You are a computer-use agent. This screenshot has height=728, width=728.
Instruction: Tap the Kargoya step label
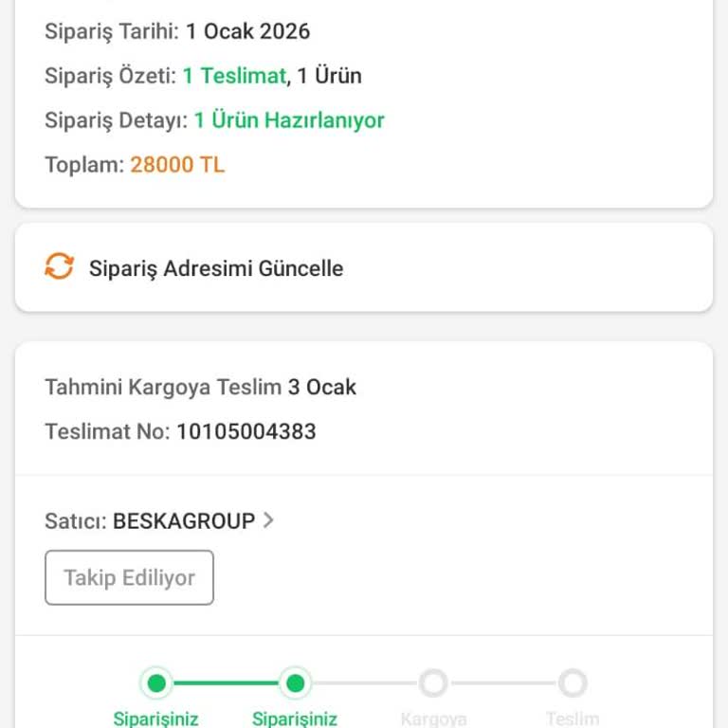(433, 719)
